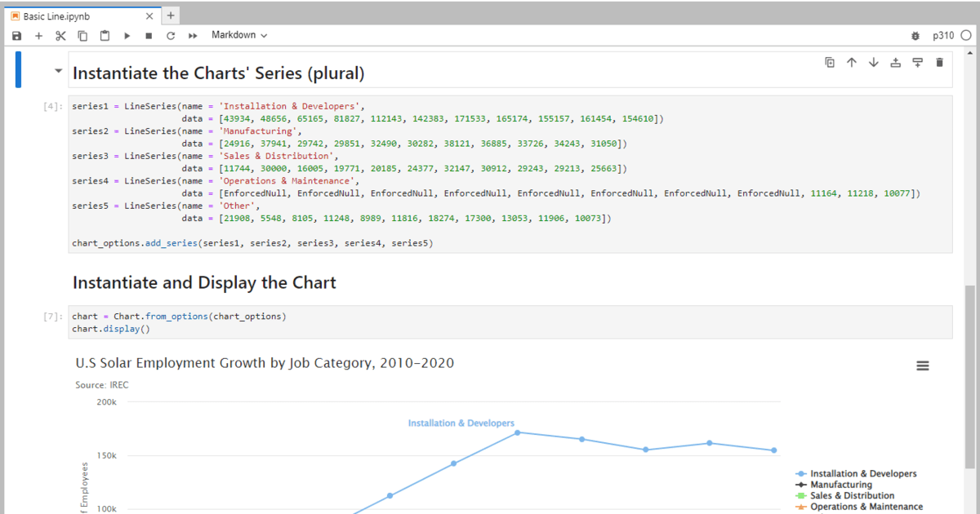Open the chart's export hamburger menu

click(x=921, y=365)
